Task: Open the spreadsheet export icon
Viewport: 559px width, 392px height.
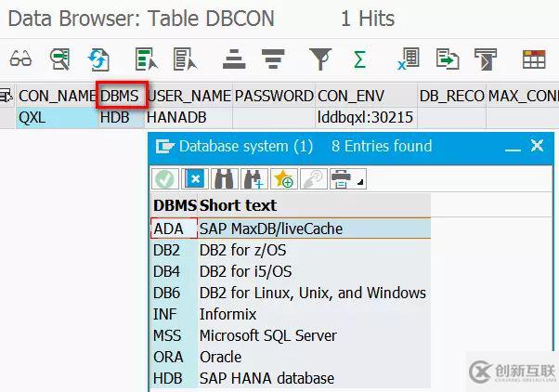Action: (409, 59)
